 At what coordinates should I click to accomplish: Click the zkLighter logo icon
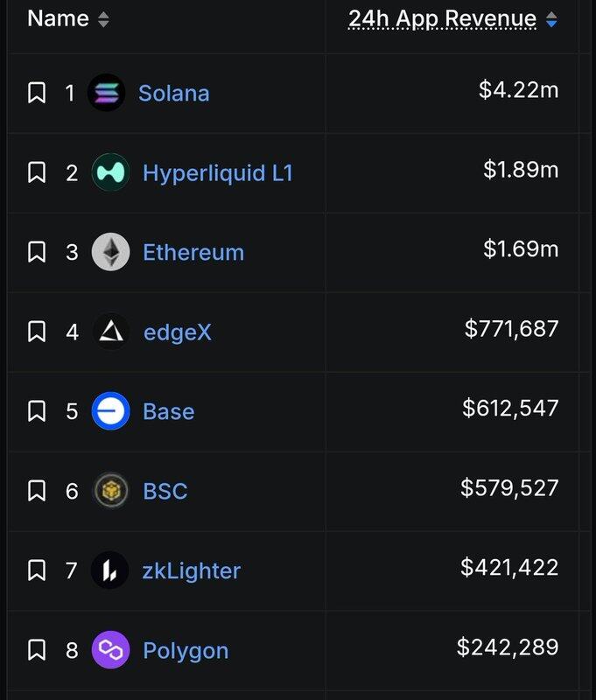pos(110,570)
